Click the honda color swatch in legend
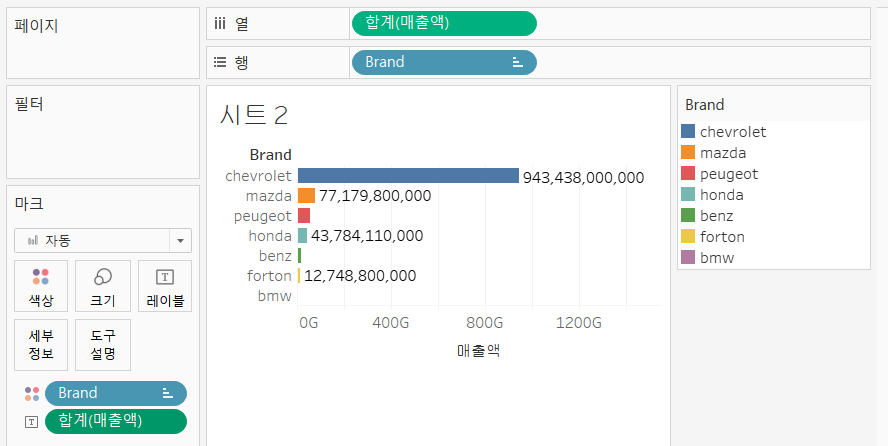This screenshot has width=888, height=446. [x=688, y=195]
